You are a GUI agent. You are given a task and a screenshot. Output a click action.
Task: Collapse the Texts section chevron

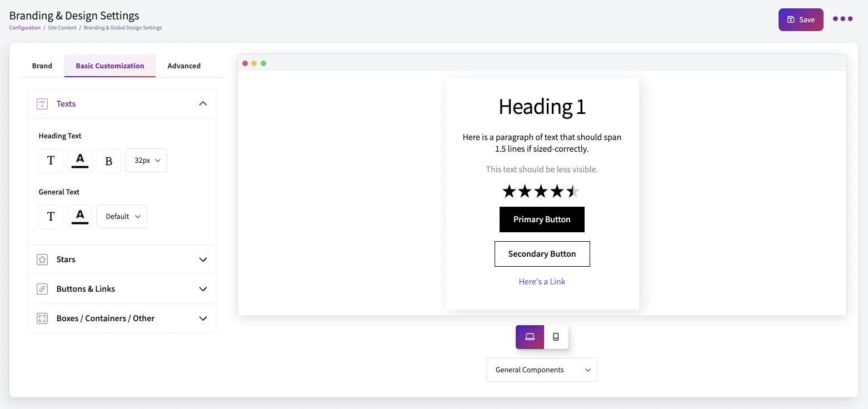click(203, 104)
